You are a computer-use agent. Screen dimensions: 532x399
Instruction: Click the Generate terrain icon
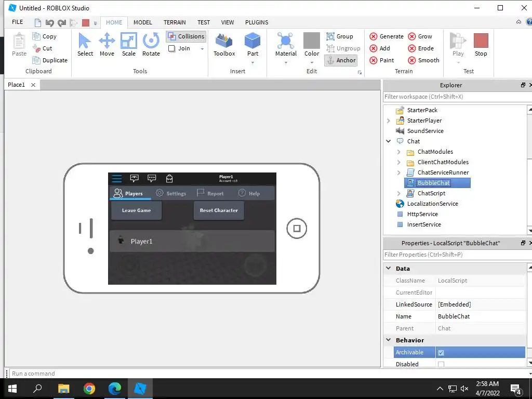point(373,36)
